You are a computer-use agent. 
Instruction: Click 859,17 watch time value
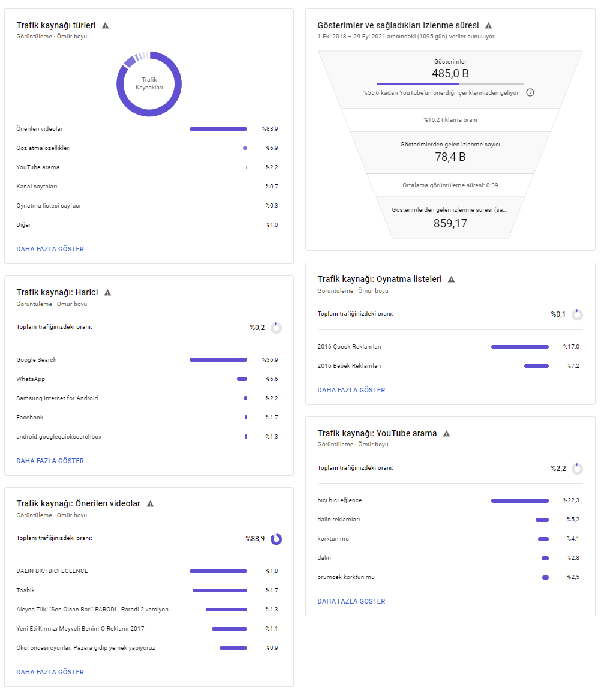[x=450, y=224]
